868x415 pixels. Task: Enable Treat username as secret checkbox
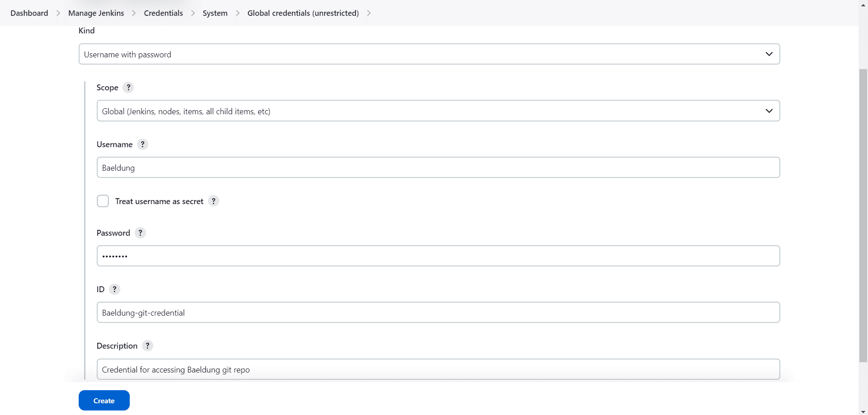click(103, 201)
